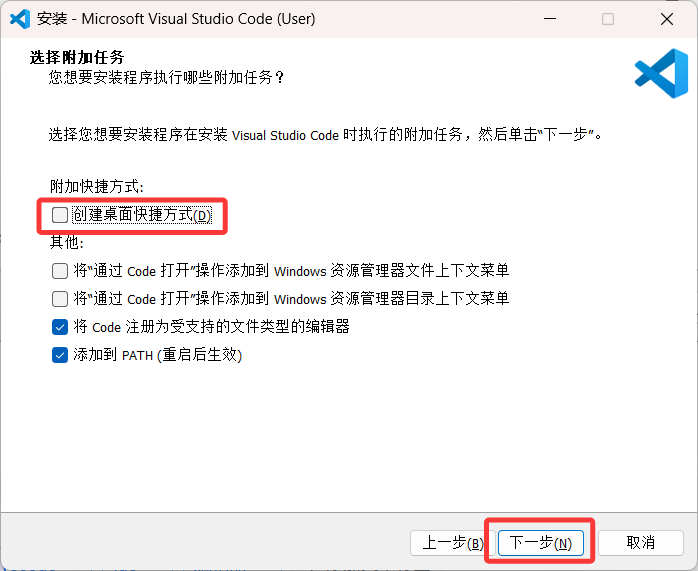Uncheck 添加到 PATH (重启后生效)
698x571 pixels.
pos(60,355)
